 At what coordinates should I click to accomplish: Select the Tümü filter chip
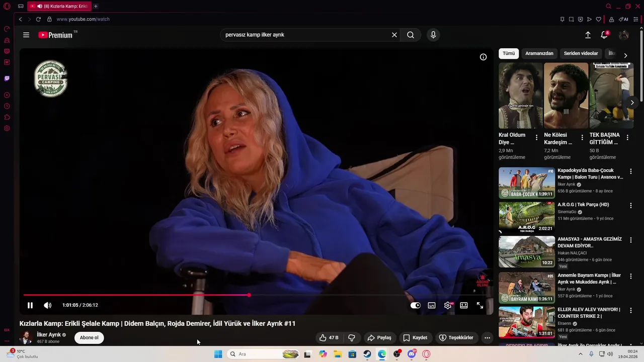pos(509,53)
